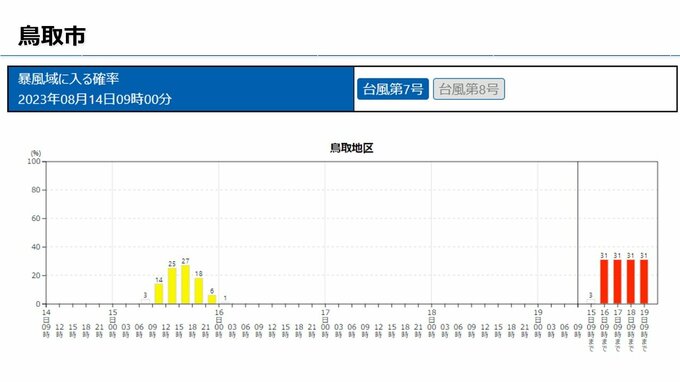The image size is (680, 382).
Task: Select the 台風第7号 tab
Action: [393, 89]
